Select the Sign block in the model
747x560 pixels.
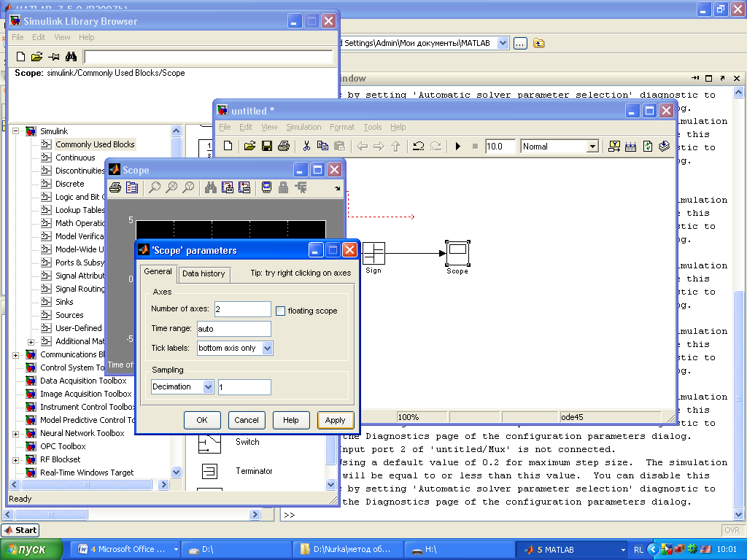pyautogui.click(x=374, y=253)
